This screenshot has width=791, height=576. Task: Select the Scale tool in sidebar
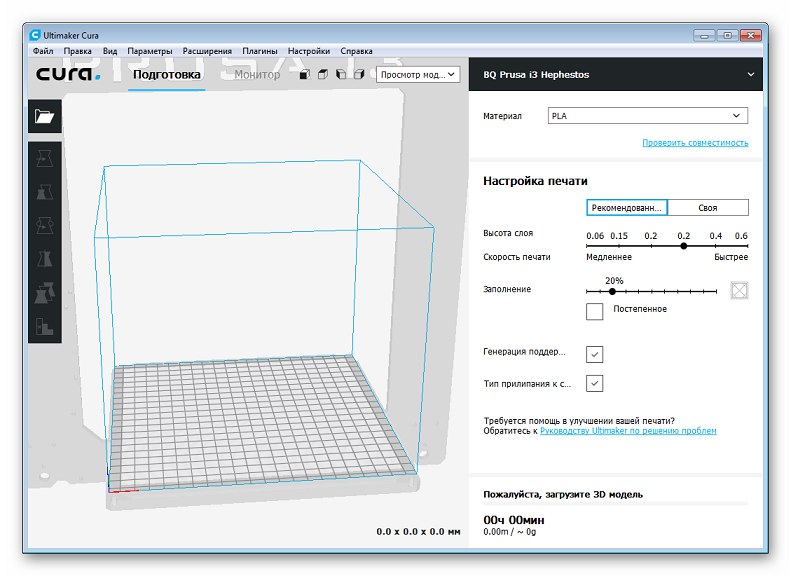point(45,192)
